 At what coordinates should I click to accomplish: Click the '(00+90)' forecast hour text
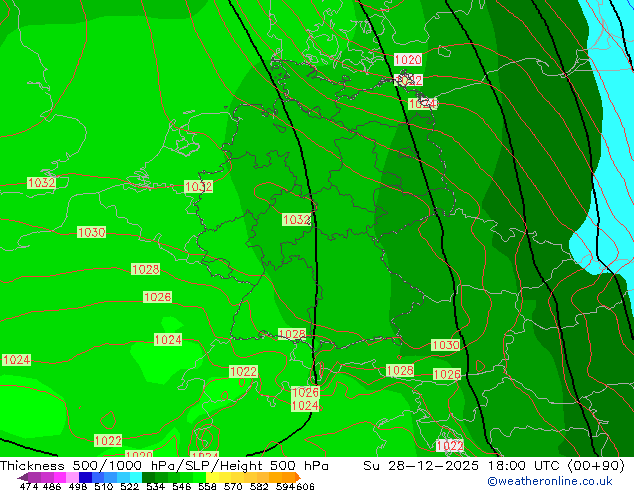[x=596, y=466]
